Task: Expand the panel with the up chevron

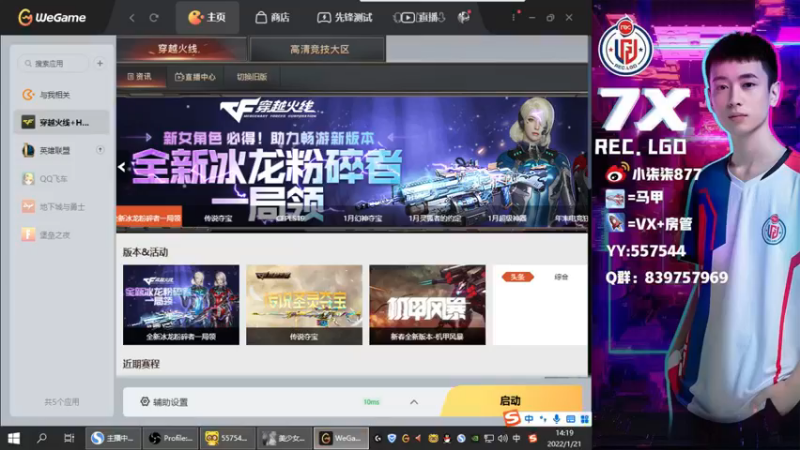Action: [x=414, y=402]
